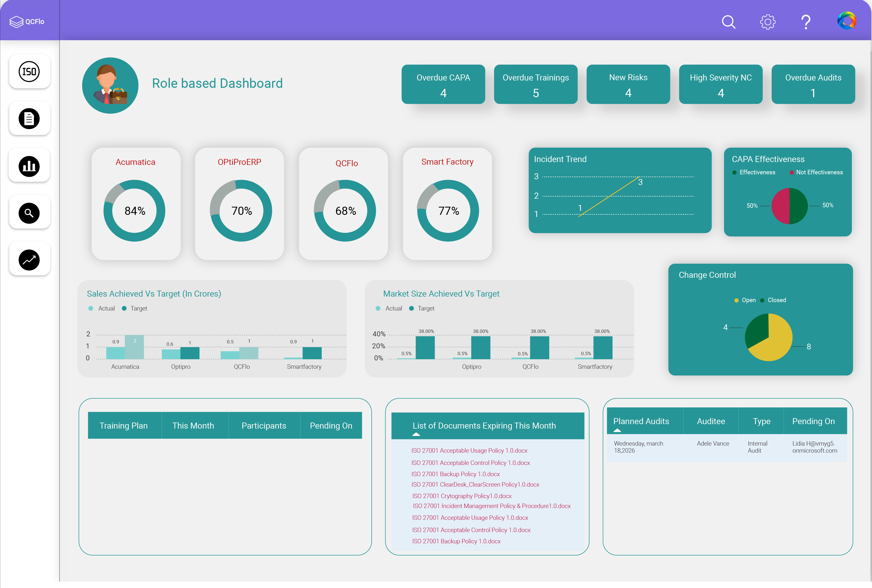Screen dimensions: 872x588
Task: Open the colorful user profile avatar
Action: coord(846,21)
